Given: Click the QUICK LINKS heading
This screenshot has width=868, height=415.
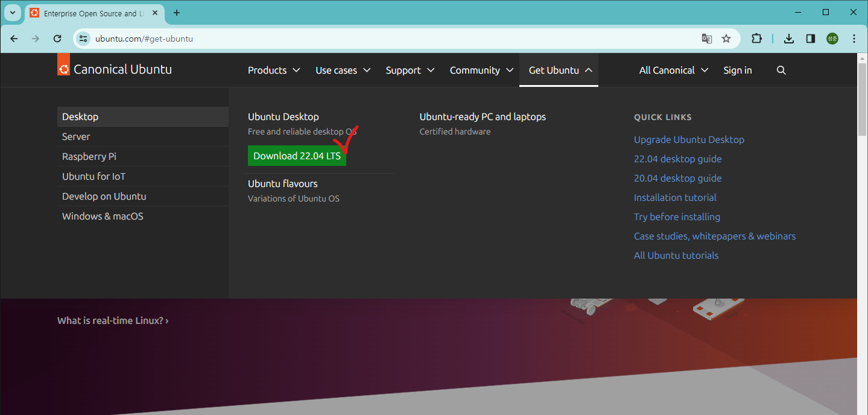Looking at the screenshot, I should (x=663, y=117).
